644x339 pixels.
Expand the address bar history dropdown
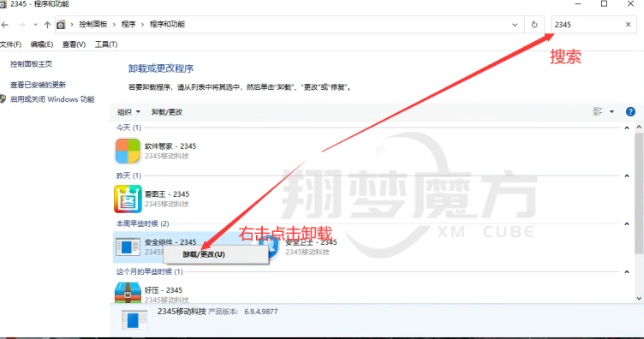point(515,25)
